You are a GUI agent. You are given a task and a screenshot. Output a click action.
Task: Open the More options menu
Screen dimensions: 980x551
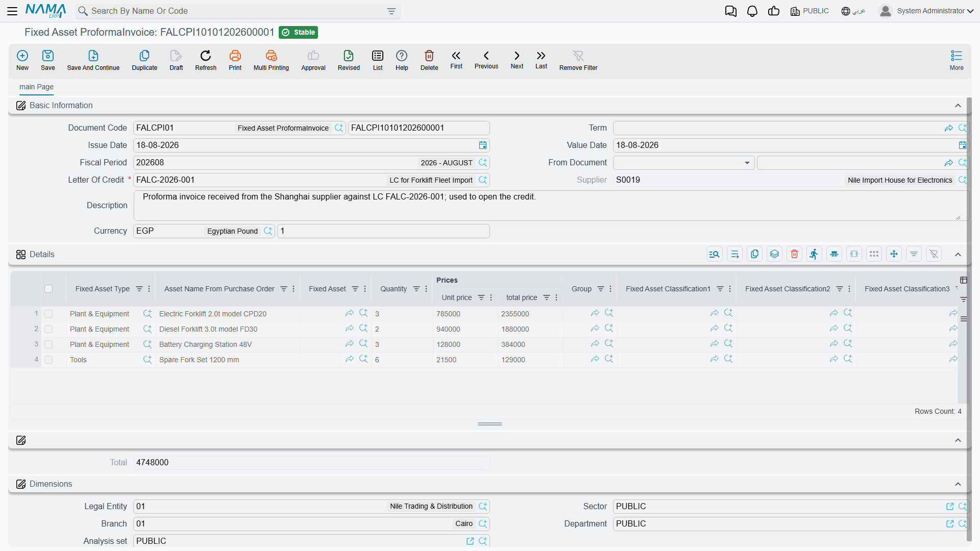(957, 60)
